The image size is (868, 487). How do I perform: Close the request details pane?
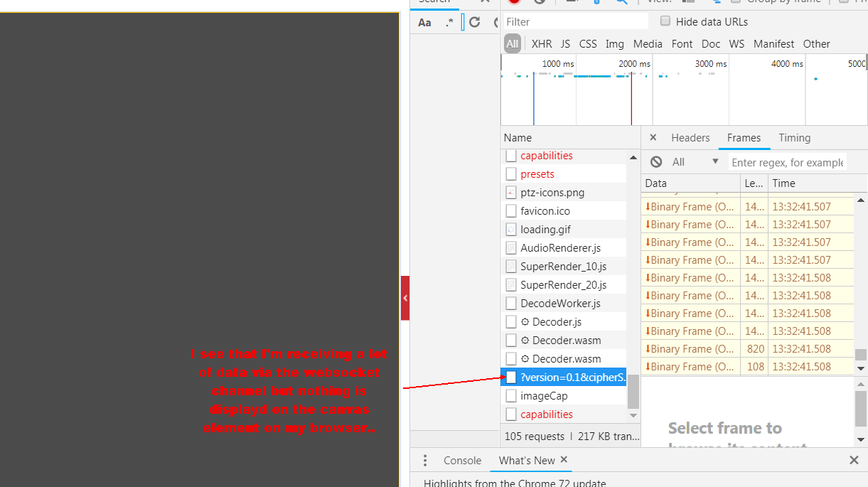tap(653, 138)
